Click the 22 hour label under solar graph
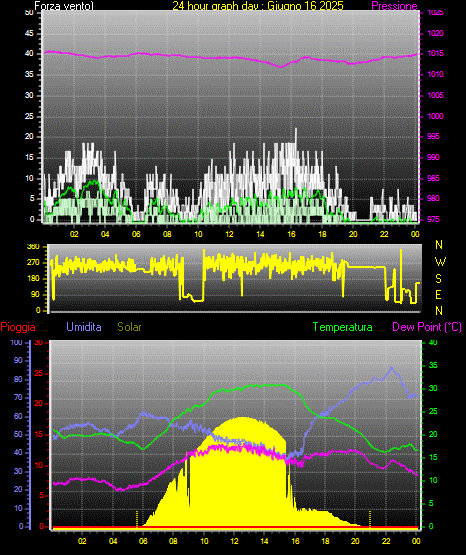 [386, 541]
